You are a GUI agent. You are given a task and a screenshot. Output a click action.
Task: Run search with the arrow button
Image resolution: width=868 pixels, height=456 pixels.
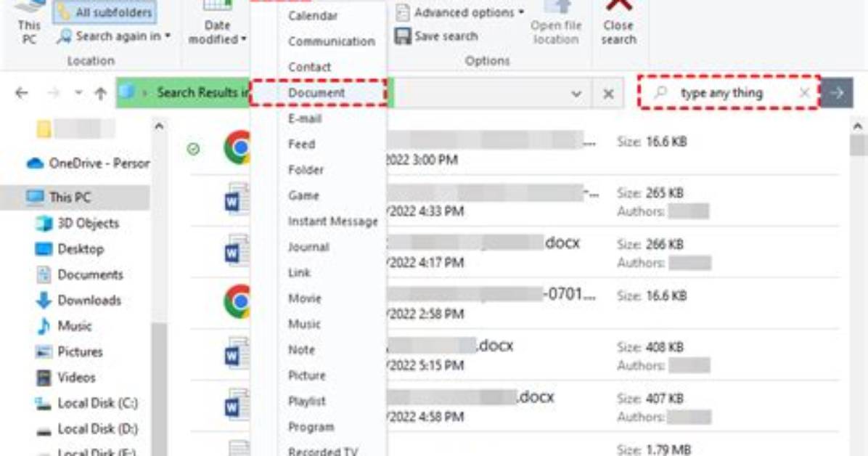[837, 93]
